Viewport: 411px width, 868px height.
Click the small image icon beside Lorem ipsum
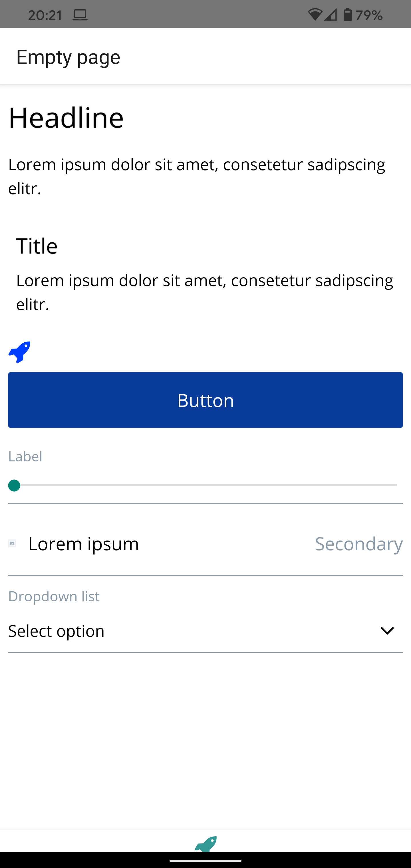tap(12, 543)
